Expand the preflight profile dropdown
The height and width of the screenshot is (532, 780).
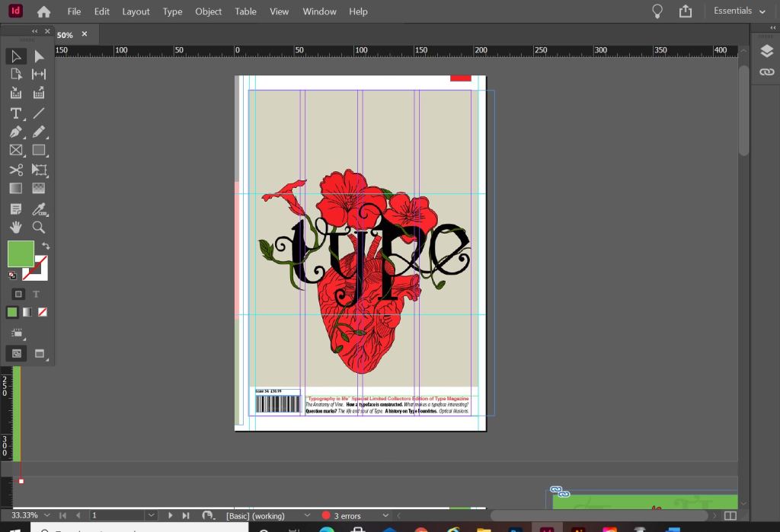pyautogui.click(x=307, y=515)
